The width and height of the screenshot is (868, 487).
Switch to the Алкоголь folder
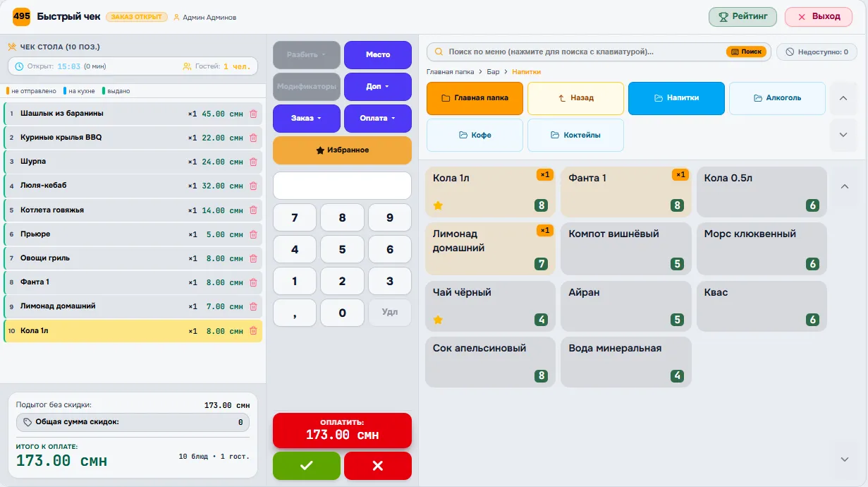coord(777,98)
